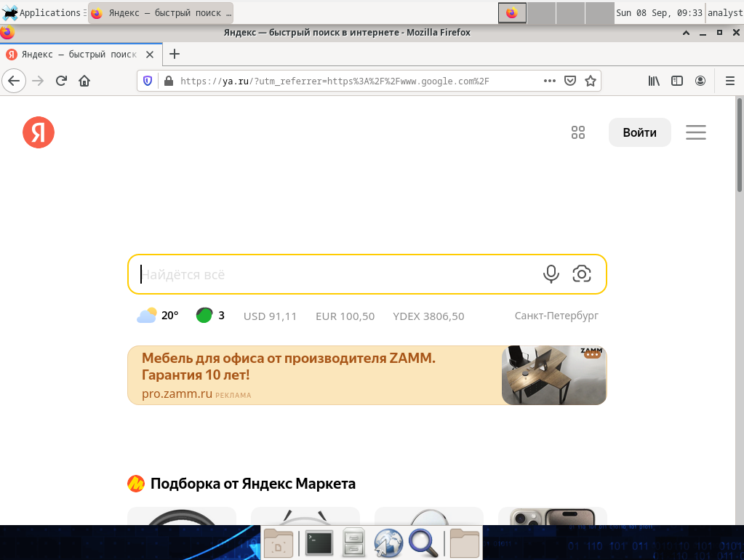The width and height of the screenshot is (744, 560).
Task: Open the Applications menu
Action: (44, 13)
